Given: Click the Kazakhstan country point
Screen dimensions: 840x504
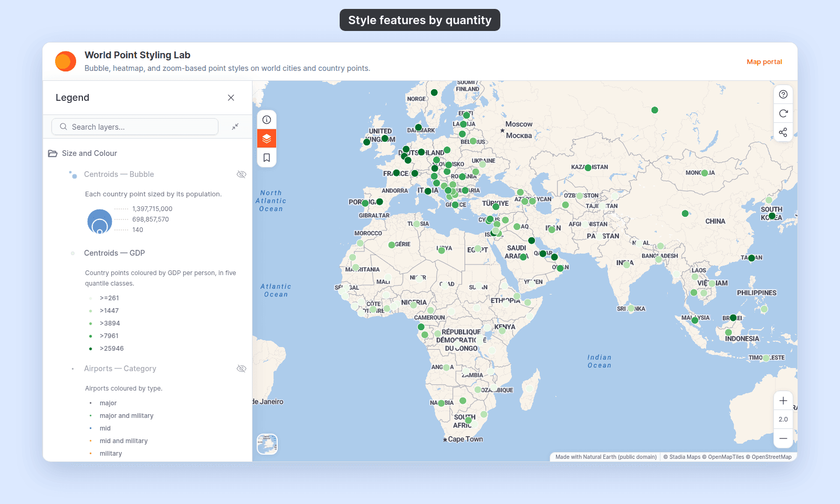Looking at the screenshot, I should (588, 168).
